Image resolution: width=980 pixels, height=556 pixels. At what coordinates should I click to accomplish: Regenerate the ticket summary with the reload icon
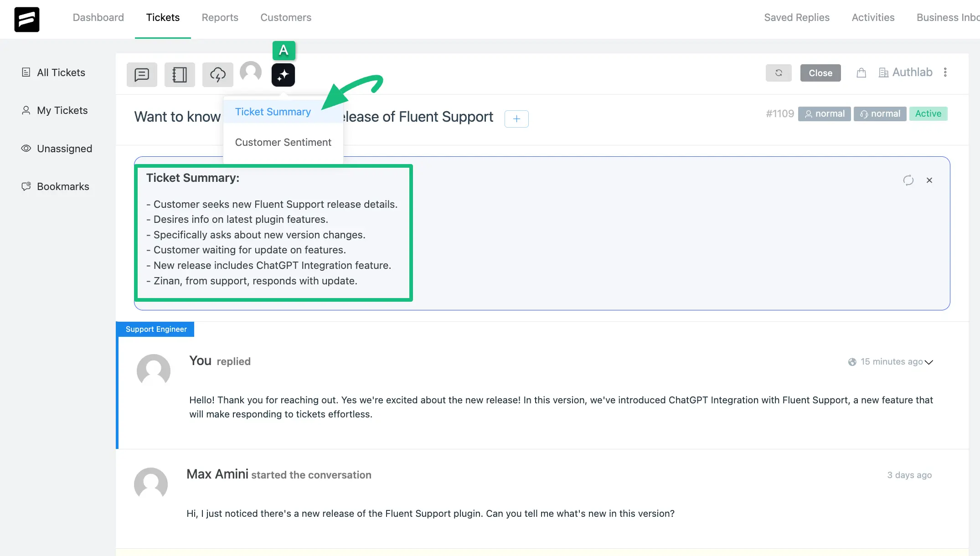908,180
